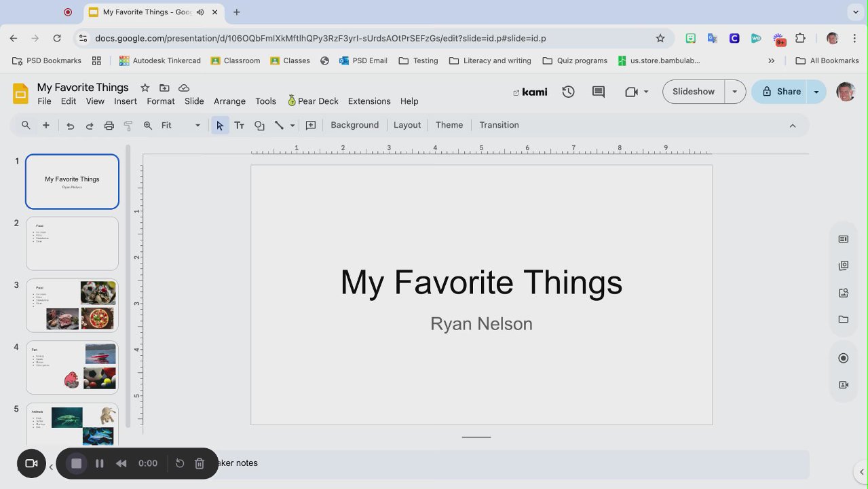Click the Move to folder icon
The height and width of the screenshot is (489, 868).
tap(164, 88)
